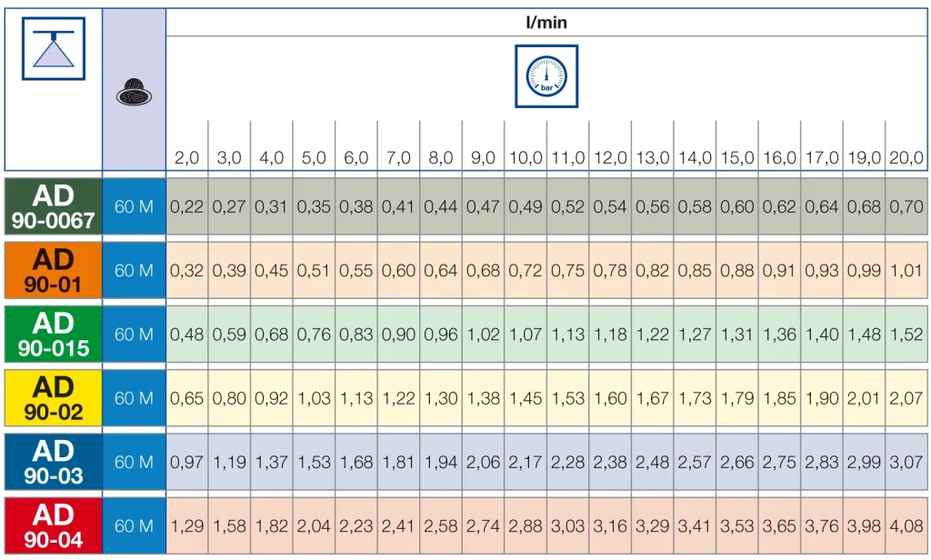Select the AD 90-0067 nozzle label

click(53, 206)
